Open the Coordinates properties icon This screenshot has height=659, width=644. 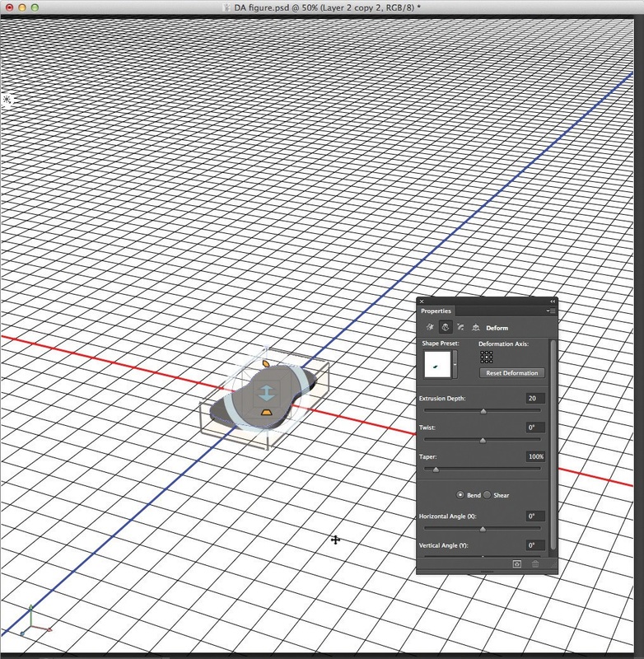[475, 327]
